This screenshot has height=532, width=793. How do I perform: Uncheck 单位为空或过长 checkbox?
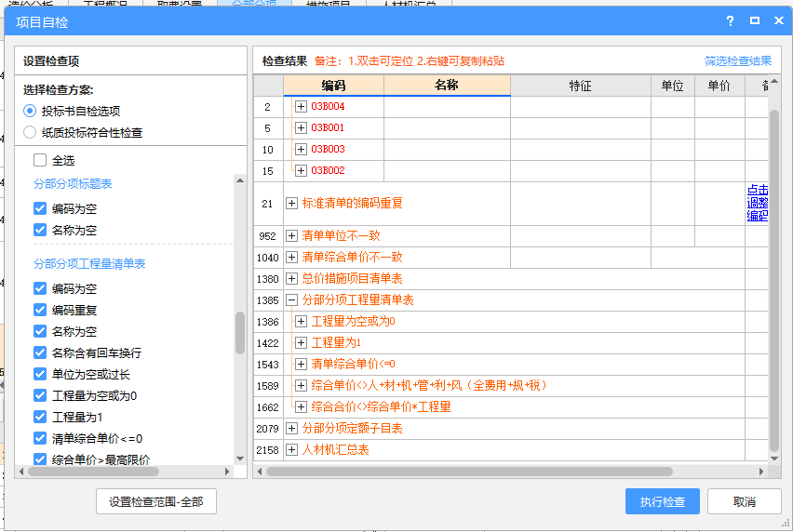pyautogui.click(x=40, y=374)
